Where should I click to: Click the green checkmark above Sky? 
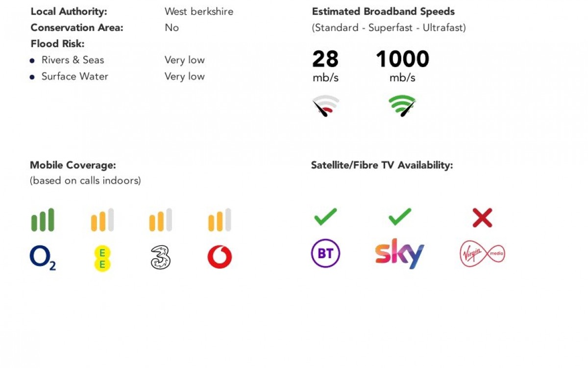[399, 217]
